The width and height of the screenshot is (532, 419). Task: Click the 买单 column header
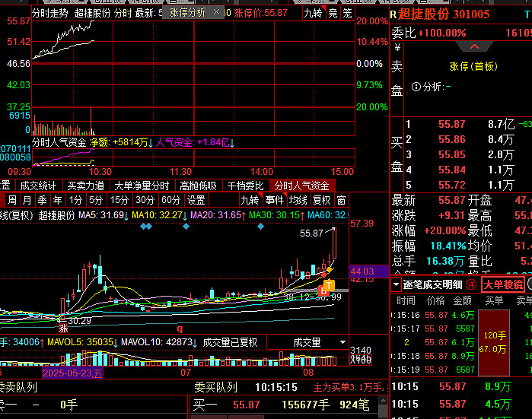494,300
